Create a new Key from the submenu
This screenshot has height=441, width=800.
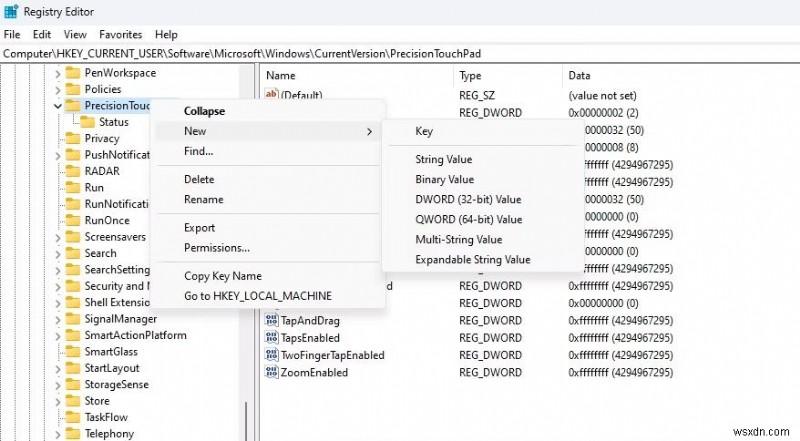(483, 131)
